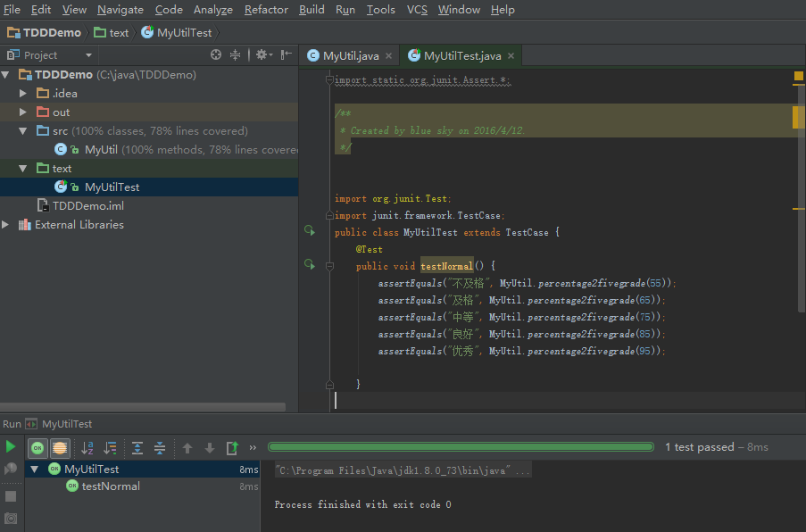
Task: Select TDDDemo.iml file
Action: [x=149, y=205]
